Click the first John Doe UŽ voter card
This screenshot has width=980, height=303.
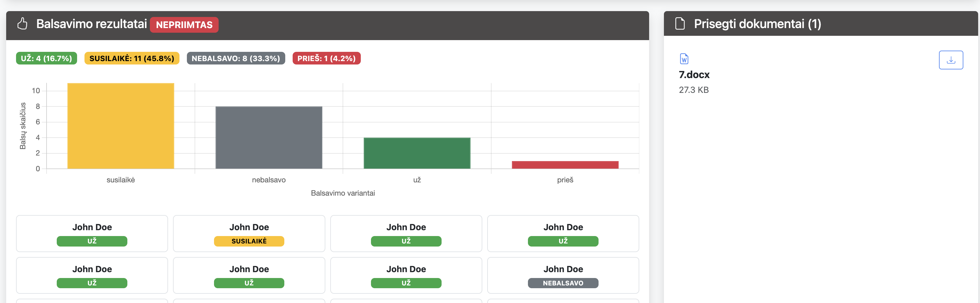tap(92, 233)
